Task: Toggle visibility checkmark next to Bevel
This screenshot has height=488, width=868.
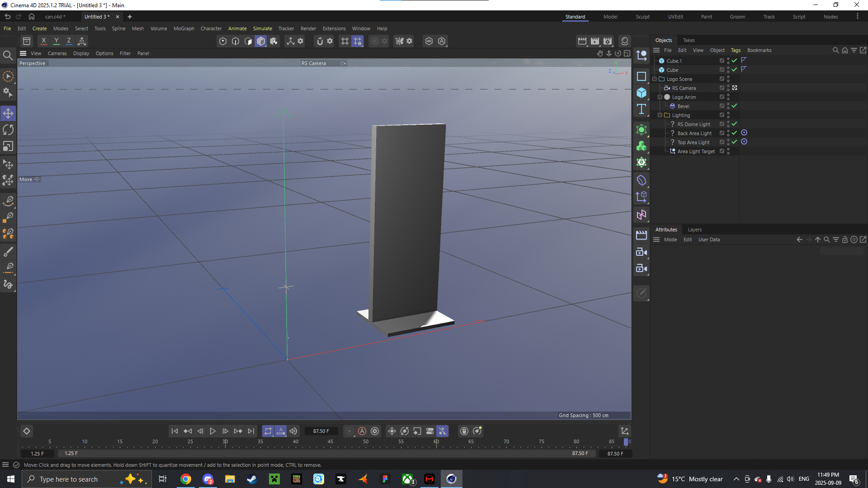Action: [735, 106]
